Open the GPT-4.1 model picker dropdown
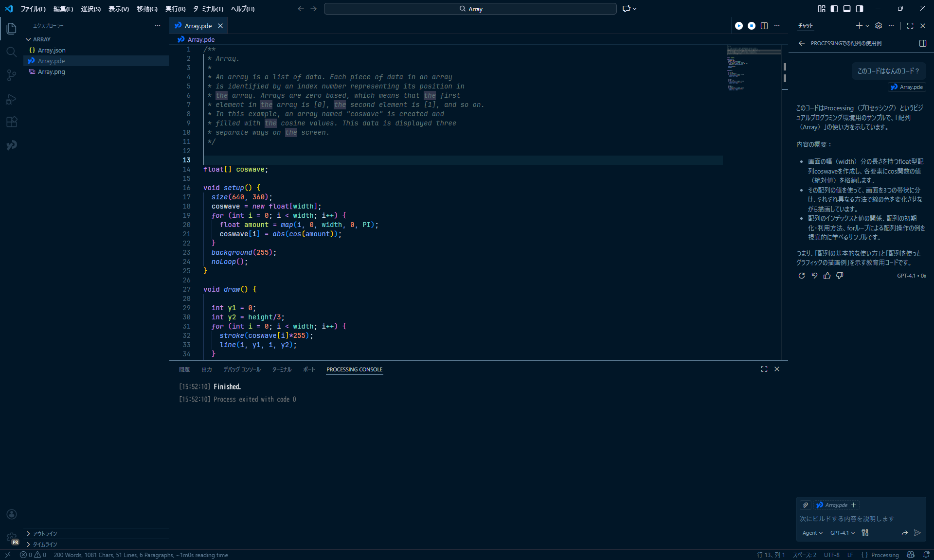934x560 pixels. (843, 533)
